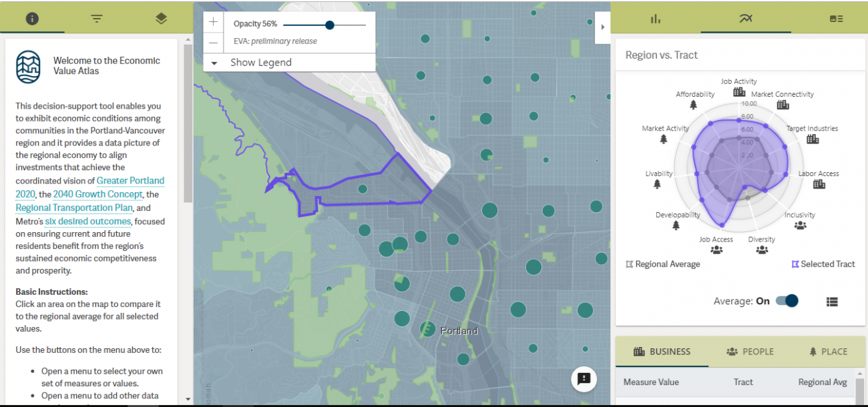Toggle the Selected Tract legend item
Viewport: 868px width, 407px height.
tap(823, 264)
